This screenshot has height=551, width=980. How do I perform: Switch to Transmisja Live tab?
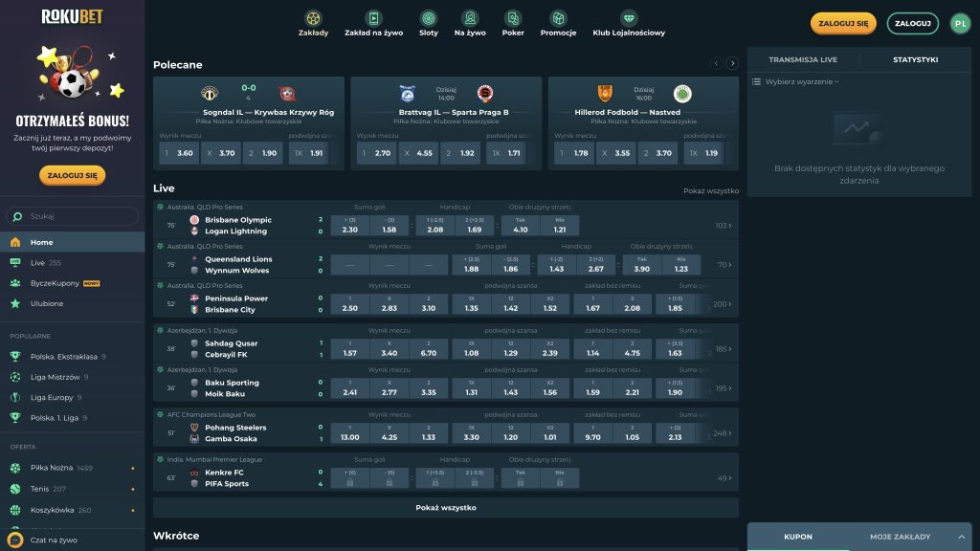pyautogui.click(x=803, y=60)
